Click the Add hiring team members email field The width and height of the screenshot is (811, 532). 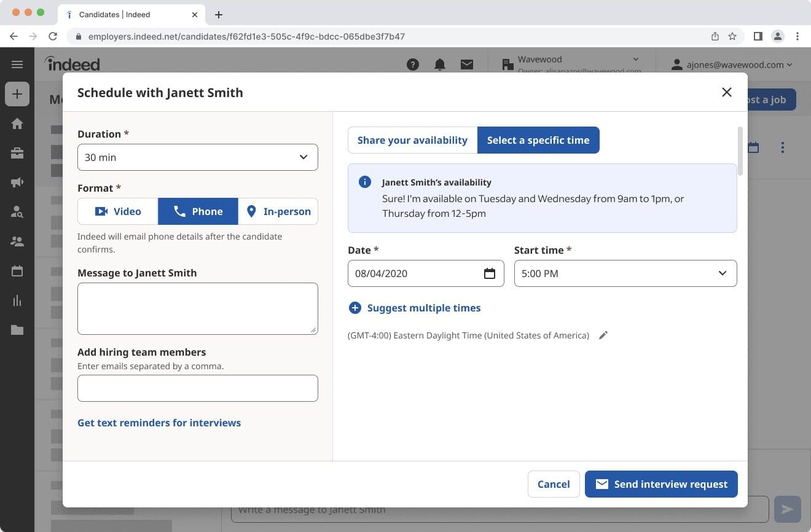click(x=198, y=388)
